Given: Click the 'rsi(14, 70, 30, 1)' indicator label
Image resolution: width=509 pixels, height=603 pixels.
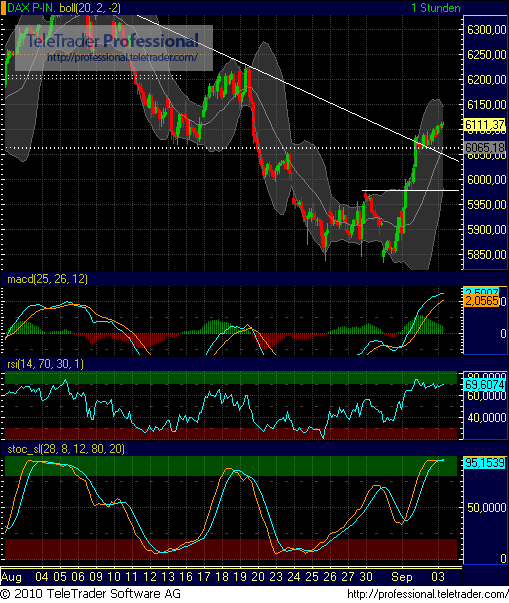Looking at the screenshot, I should tap(45, 364).
